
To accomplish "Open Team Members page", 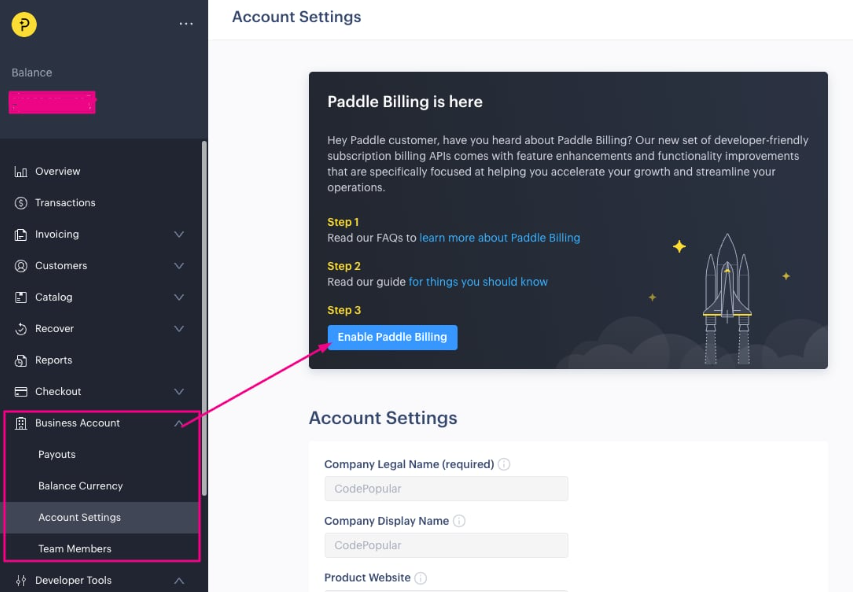I will (75, 549).
